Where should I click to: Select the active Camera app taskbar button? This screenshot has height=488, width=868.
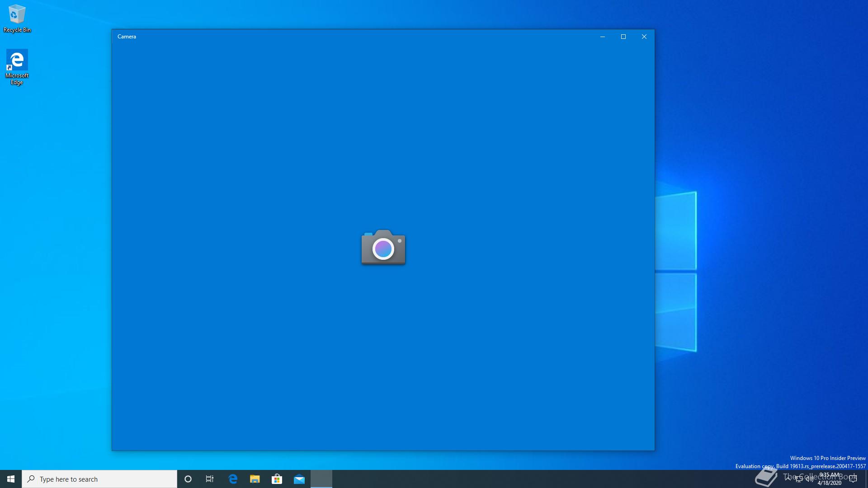point(321,479)
